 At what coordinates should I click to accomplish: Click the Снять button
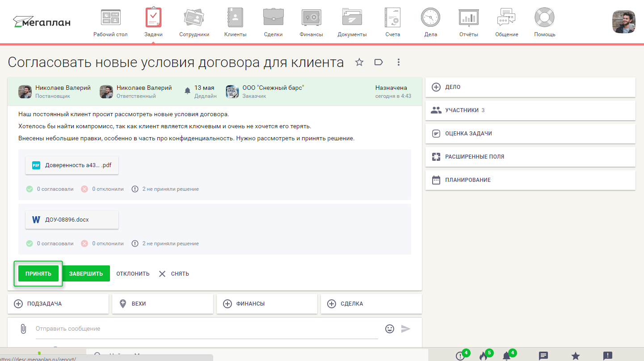click(x=174, y=273)
